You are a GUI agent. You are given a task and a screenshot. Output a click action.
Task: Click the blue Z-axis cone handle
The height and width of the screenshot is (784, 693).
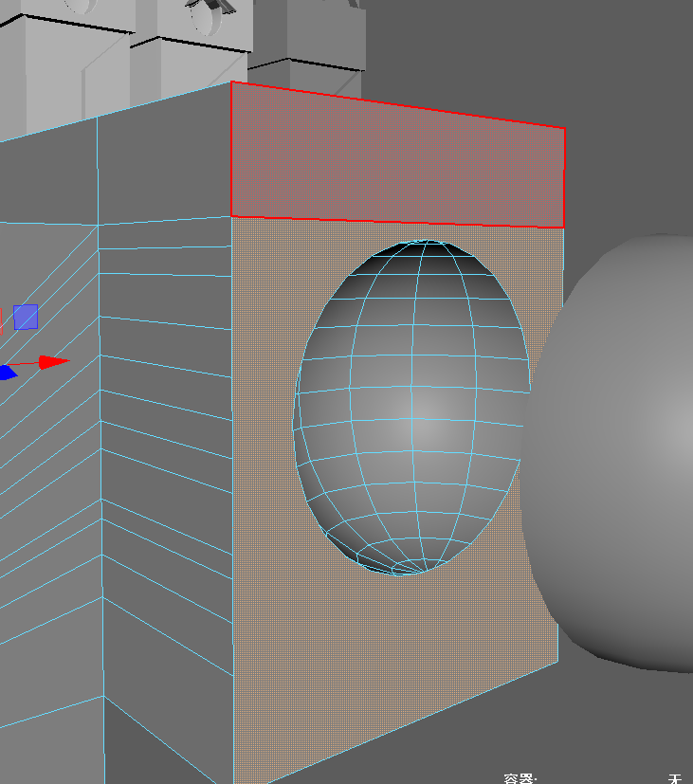click(x=7, y=373)
